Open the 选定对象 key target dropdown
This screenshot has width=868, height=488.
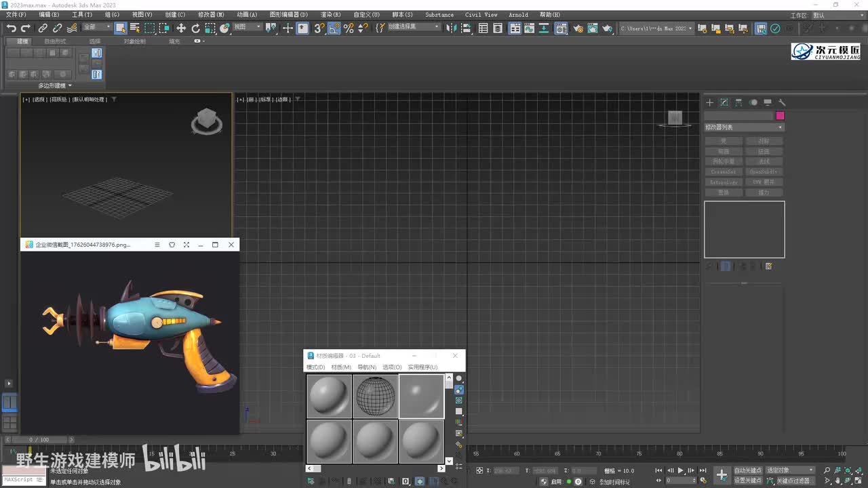pyautogui.click(x=790, y=470)
